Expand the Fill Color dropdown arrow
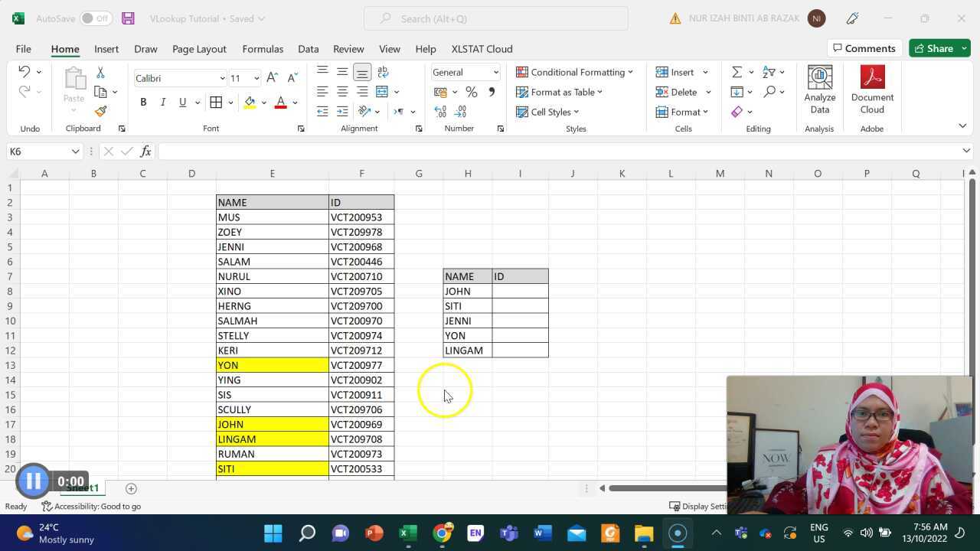Screen dimensions: 980x551 [x=264, y=102]
